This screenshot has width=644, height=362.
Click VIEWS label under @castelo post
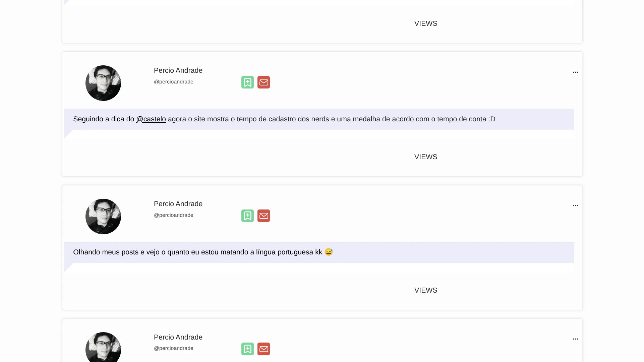pos(426,157)
